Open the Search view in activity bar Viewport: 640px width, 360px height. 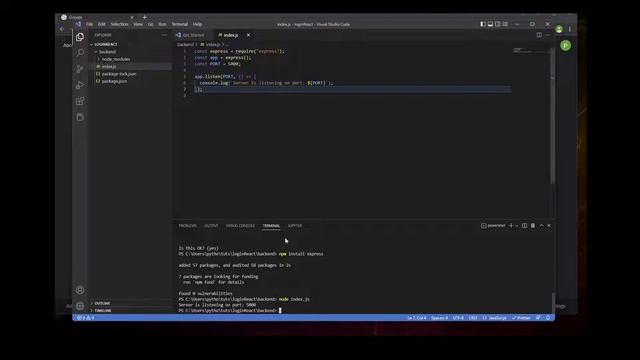80,53
